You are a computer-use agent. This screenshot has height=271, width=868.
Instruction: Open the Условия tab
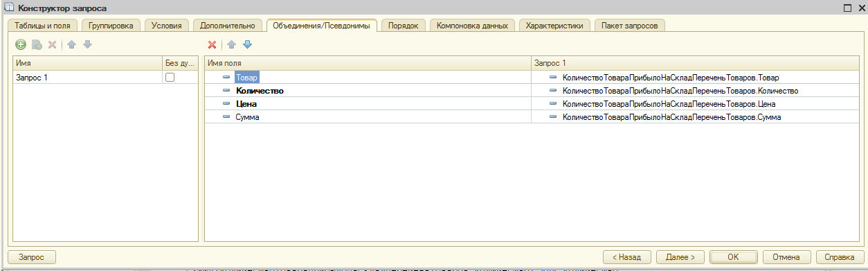coord(167,26)
